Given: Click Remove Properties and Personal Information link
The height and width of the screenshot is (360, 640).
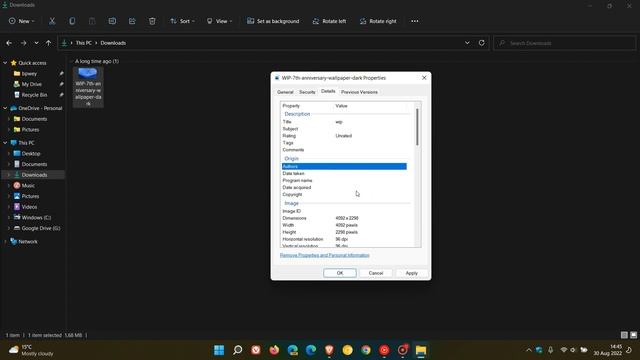Looking at the screenshot, I should click(x=324, y=255).
